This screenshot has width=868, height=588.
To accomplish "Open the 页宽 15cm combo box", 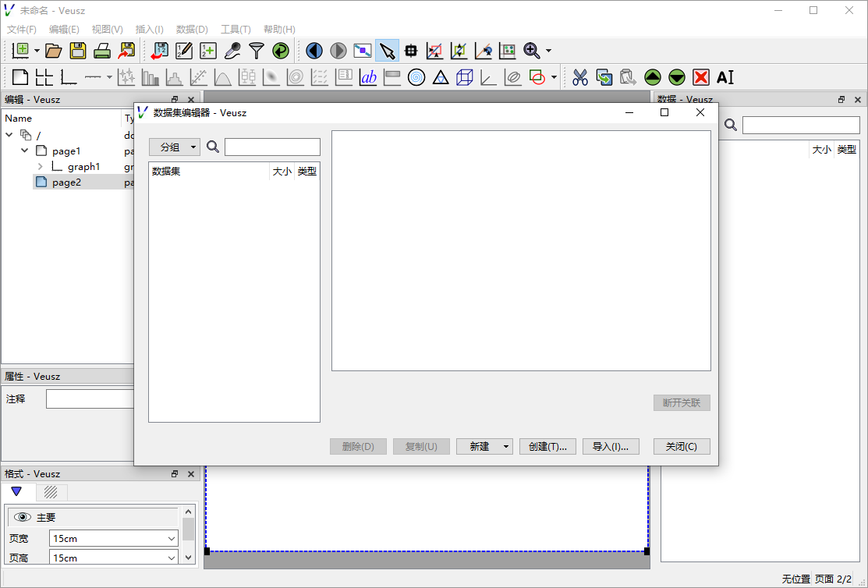I will [114, 538].
